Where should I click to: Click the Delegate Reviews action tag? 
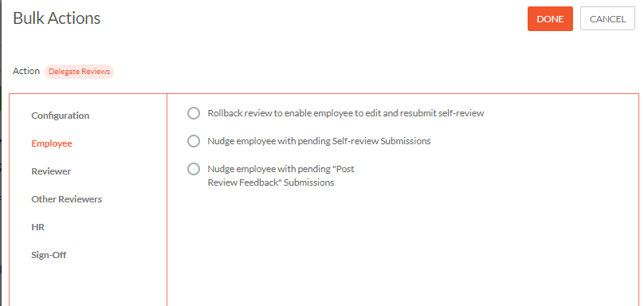coord(79,72)
